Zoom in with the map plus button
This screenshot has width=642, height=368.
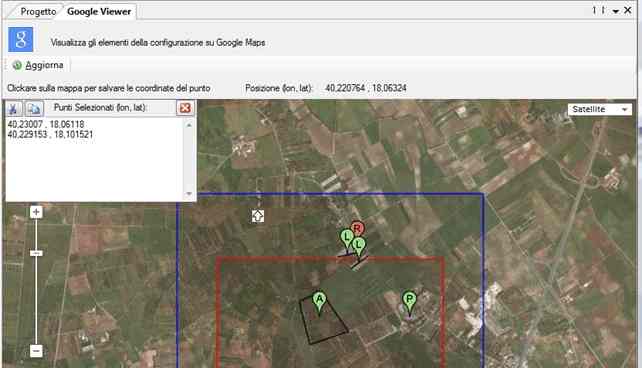[x=36, y=212]
